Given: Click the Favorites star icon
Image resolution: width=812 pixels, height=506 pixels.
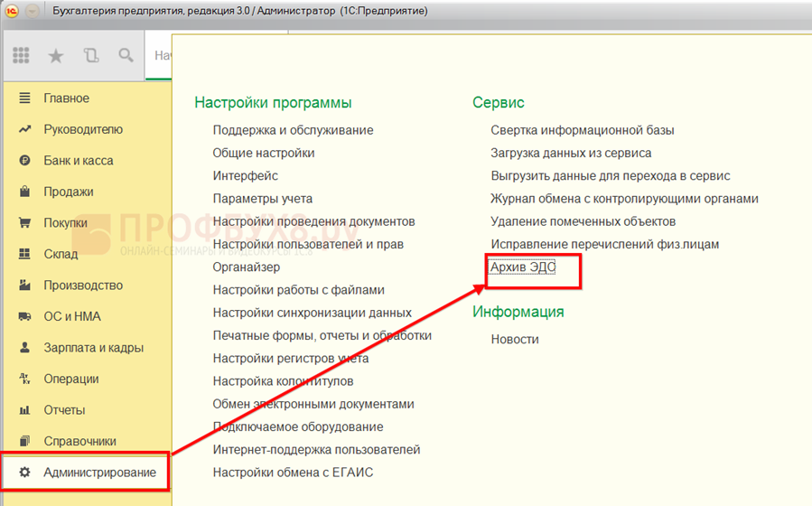Looking at the screenshot, I should (56, 56).
